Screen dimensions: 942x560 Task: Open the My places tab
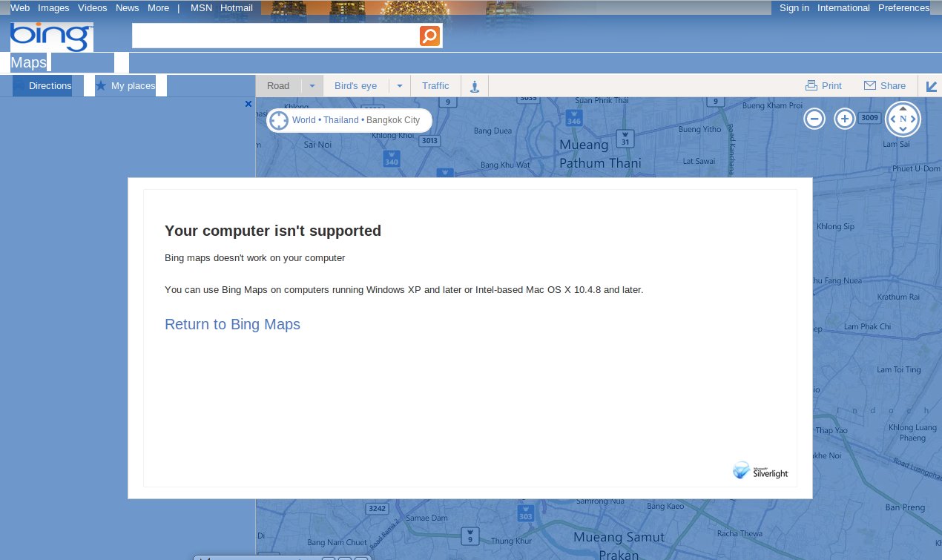132,86
